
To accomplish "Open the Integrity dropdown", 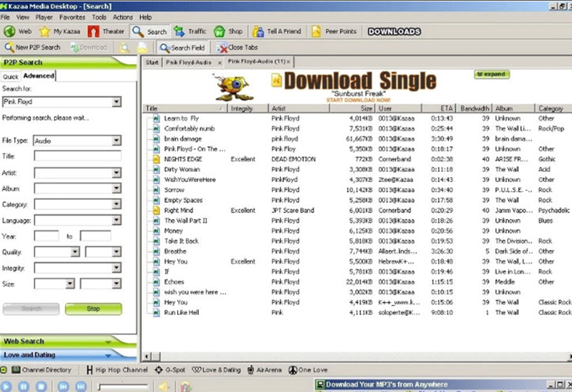I will coord(116,268).
